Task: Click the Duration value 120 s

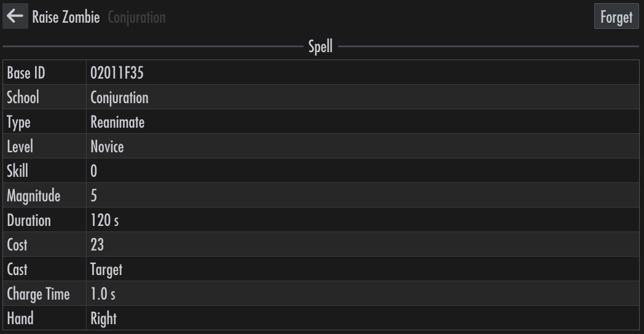Action: (x=104, y=220)
